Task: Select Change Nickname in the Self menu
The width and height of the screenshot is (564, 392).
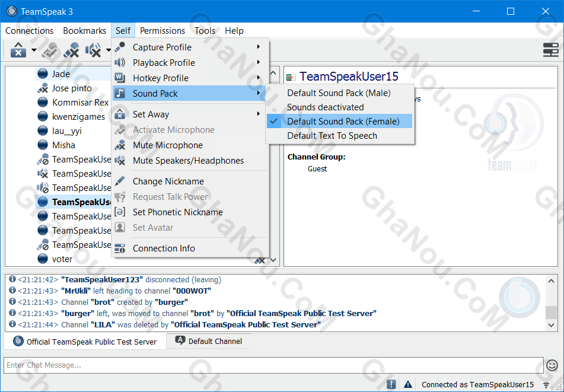Action: point(190,181)
